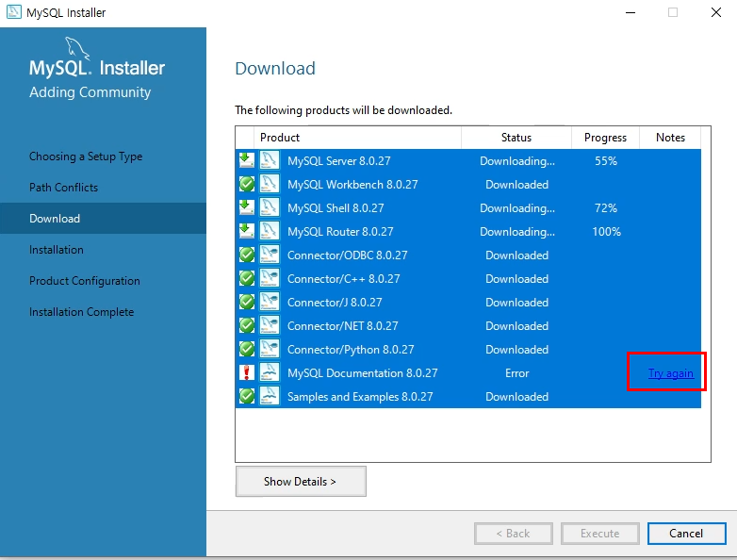Click the connector icon beside Connector/Python 8.0.27
Image resolution: width=737 pixels, height=560 pixels.
(270, 349)
